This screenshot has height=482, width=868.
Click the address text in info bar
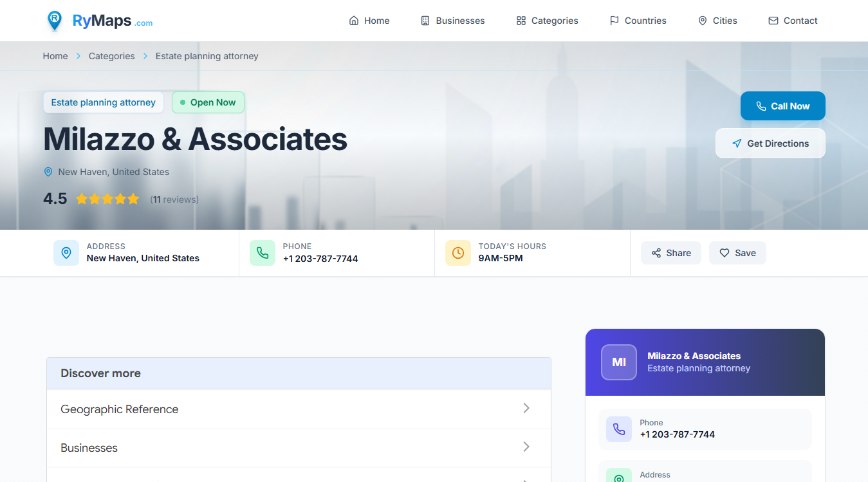(x=143, y=258)
